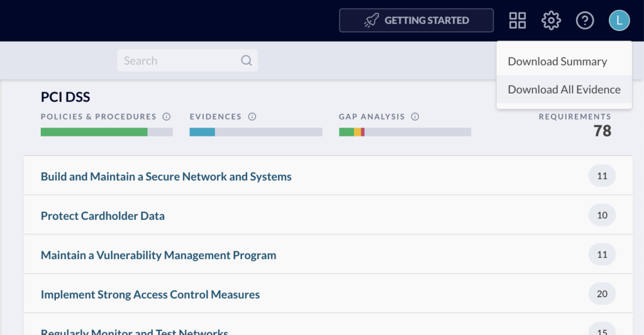
Task: Click the Gap Analysis progress bar
Action: click(404, 132)
